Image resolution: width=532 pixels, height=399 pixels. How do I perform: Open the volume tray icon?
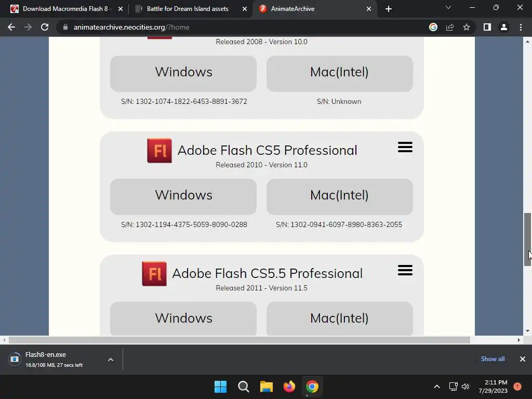pos(465,387)
